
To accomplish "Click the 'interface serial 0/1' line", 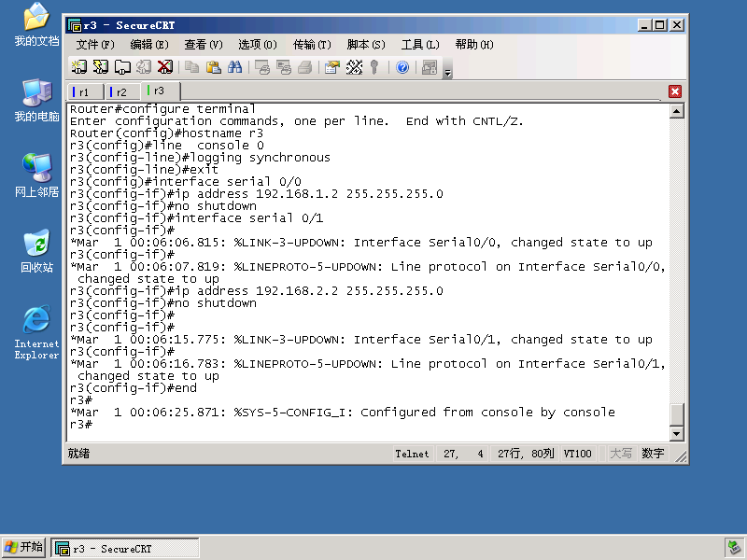I will [x=196, y=218].
